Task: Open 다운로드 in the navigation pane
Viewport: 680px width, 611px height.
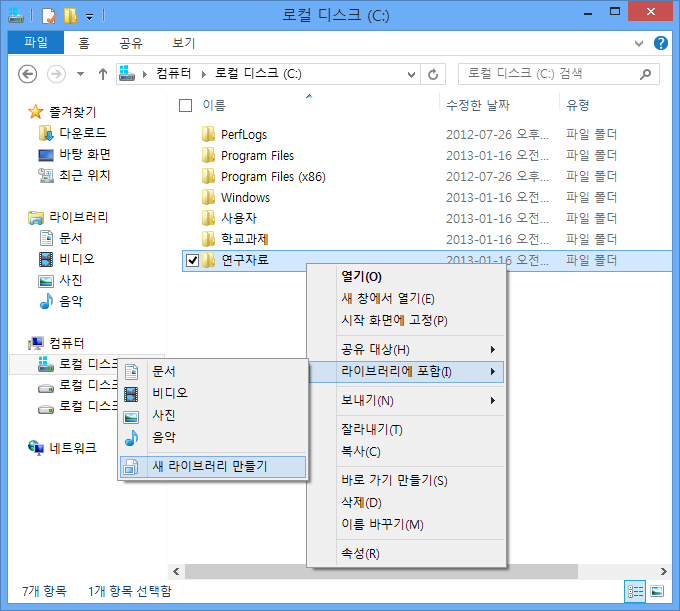Action: tap(82, 133)
